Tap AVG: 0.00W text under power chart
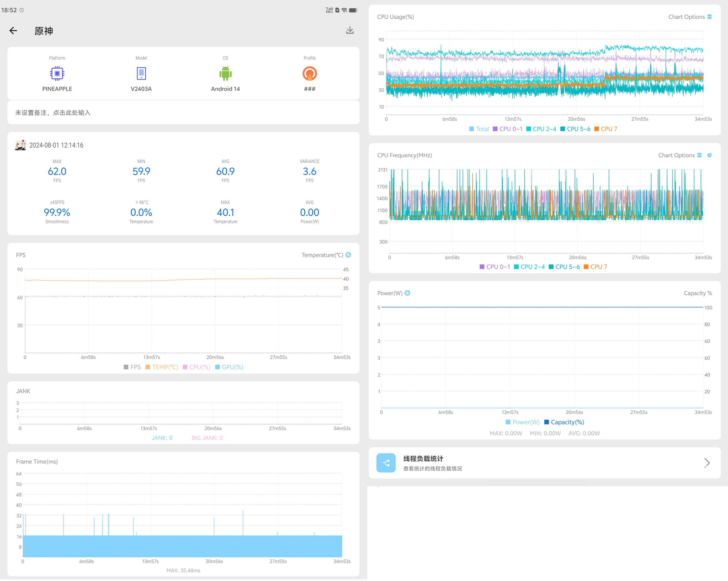 [584, 433]
